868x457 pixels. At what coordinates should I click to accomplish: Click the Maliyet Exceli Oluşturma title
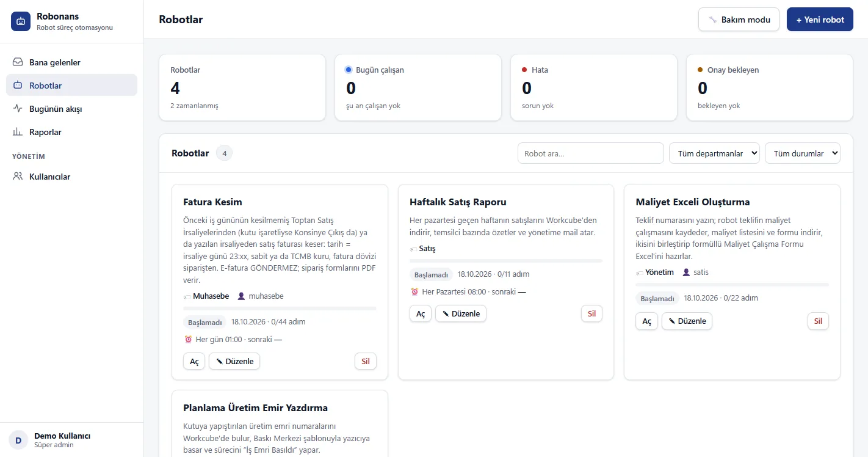[692, 202]
